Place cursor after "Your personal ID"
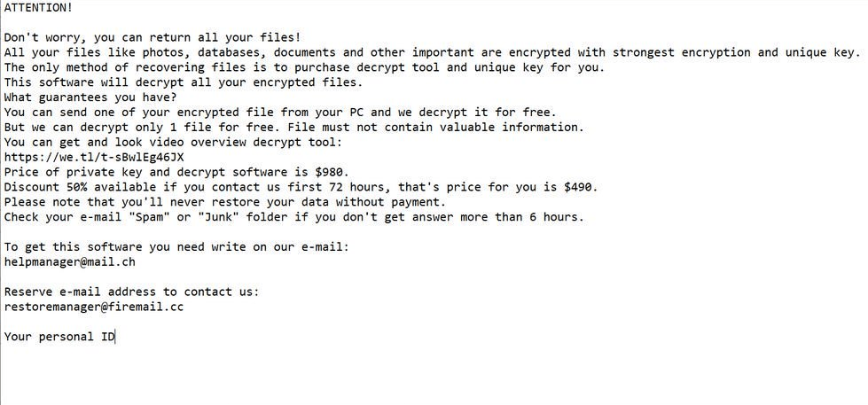868x405 pixels. 116,337
